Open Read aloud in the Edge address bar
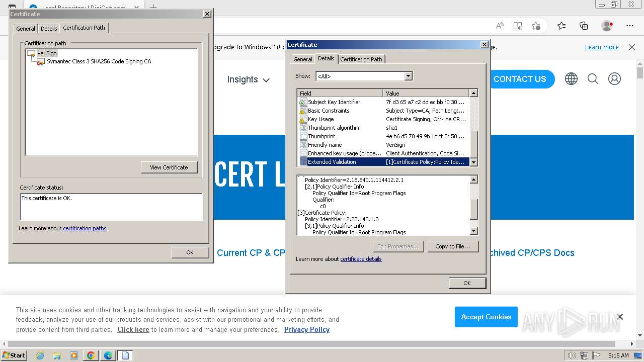644x362 pixels. pos(500,26)
